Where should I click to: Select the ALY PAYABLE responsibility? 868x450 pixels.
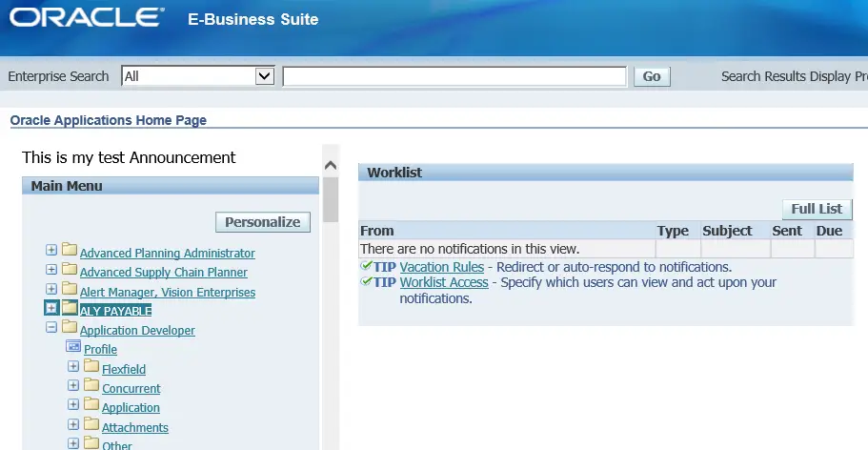[x=115, y=311]
